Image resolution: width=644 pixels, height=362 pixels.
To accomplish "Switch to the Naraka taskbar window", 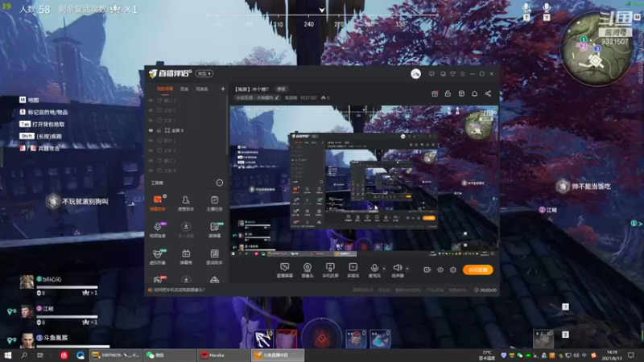I will 223,355.
